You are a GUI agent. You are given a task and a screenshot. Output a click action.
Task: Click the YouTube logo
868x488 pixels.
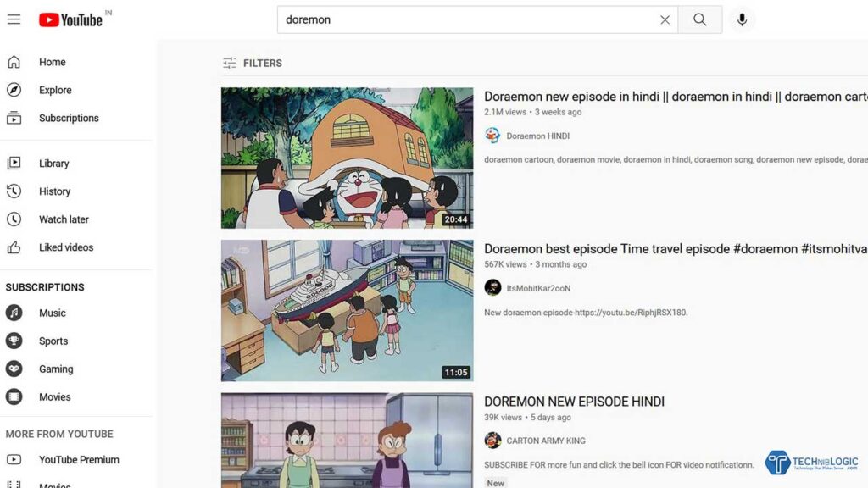click(71, 20)
